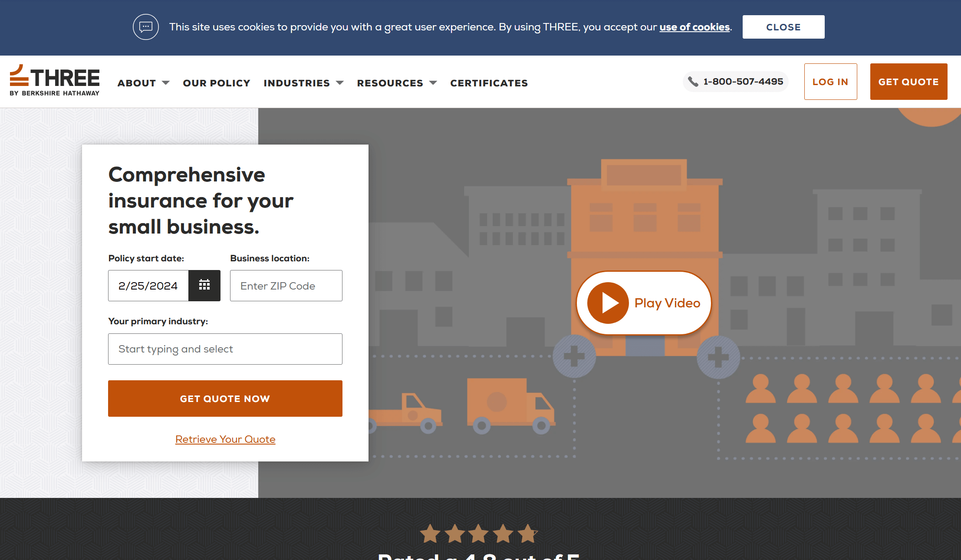Open the Retrieve Your Quote link
Screen dimensions: 961x560
coord(225,439)
